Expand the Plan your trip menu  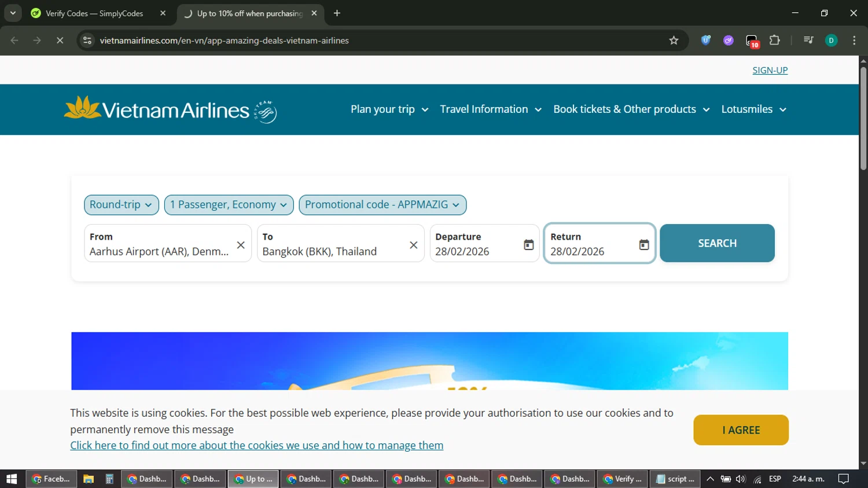(x=389, y=109)
